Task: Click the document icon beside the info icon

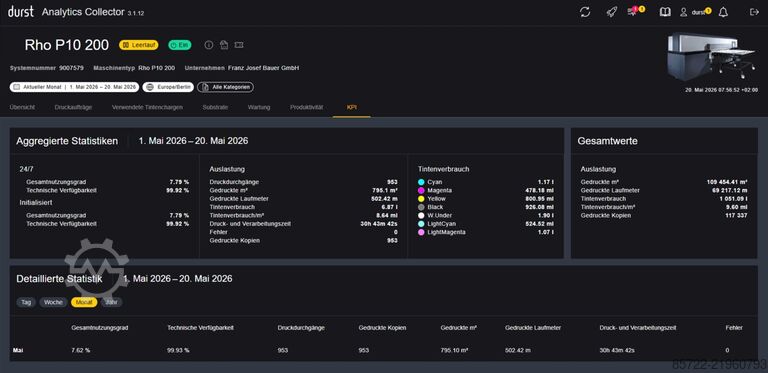Action: tap(224, 45)
